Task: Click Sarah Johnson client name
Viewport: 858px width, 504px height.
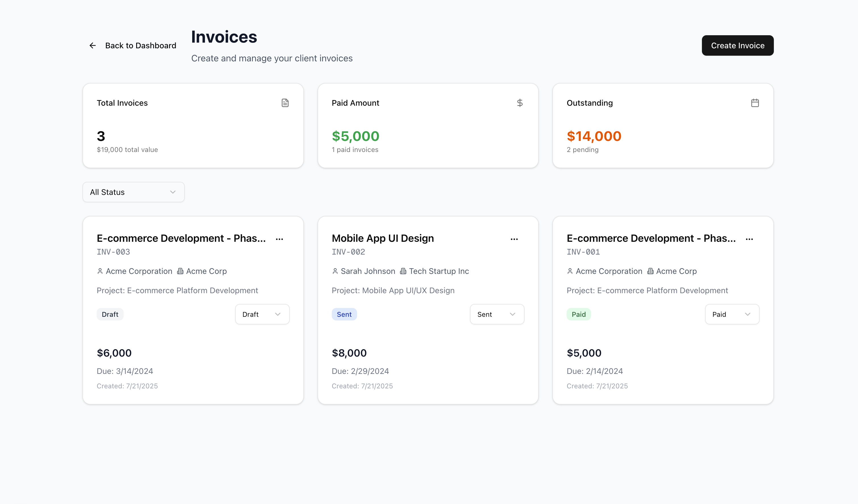Action: tap(368, 271)
